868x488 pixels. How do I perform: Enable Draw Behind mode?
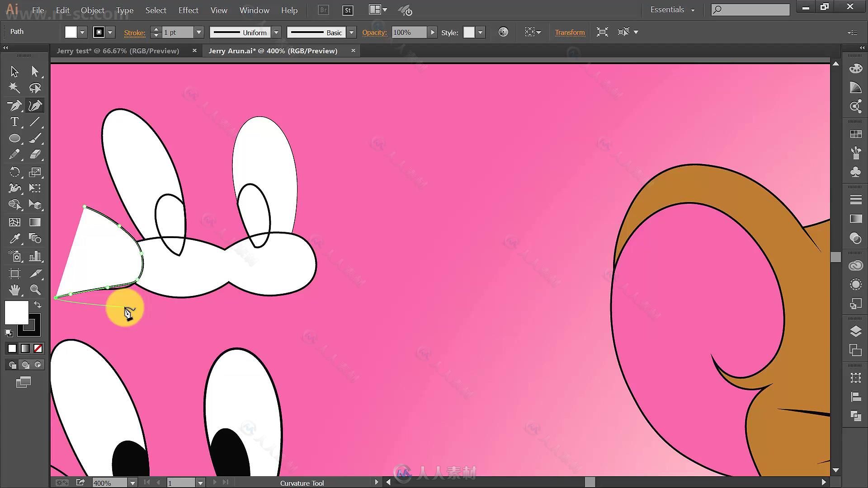[x=25, y=365]
